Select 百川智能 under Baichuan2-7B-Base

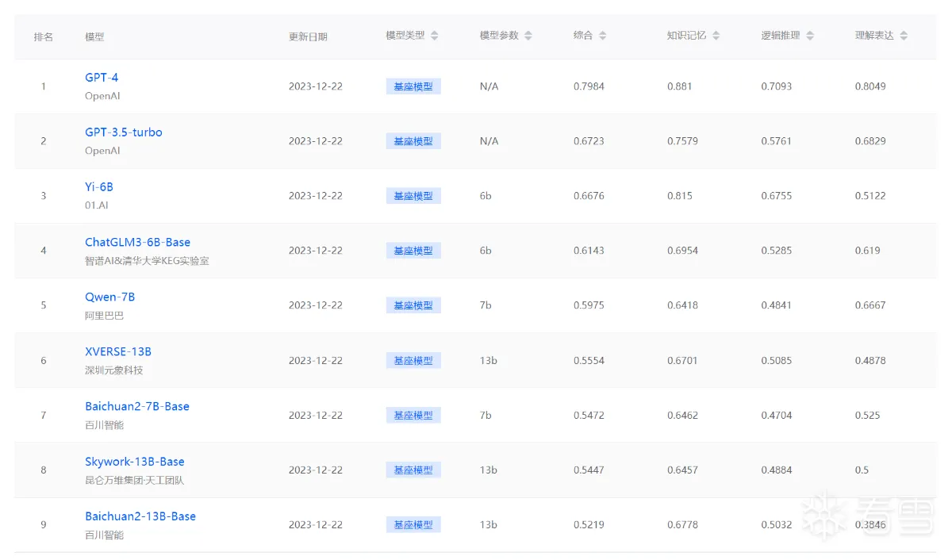pos(104,425)
